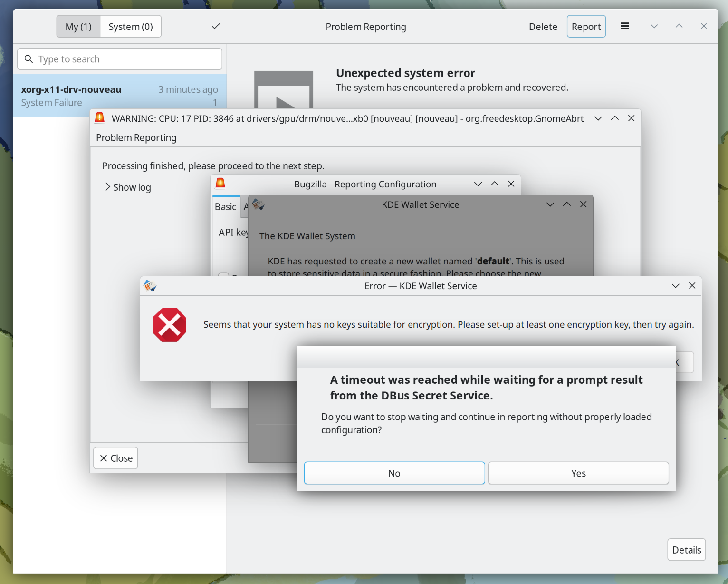Click the wallet icon in Error dialog titlebar
Viewport: 728px width, 584px height.
pyautogui.click(x=150, y=286)
